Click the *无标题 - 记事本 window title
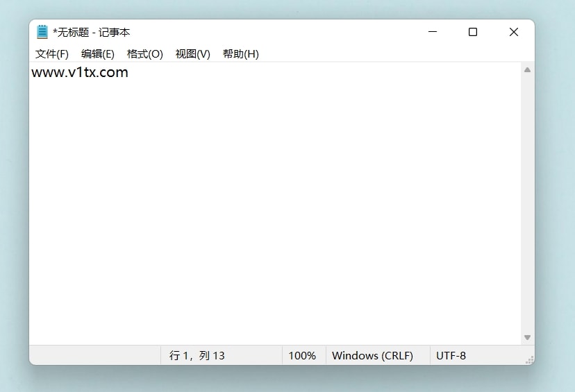This screenshot has width=575, height=392. pos(91,32)
